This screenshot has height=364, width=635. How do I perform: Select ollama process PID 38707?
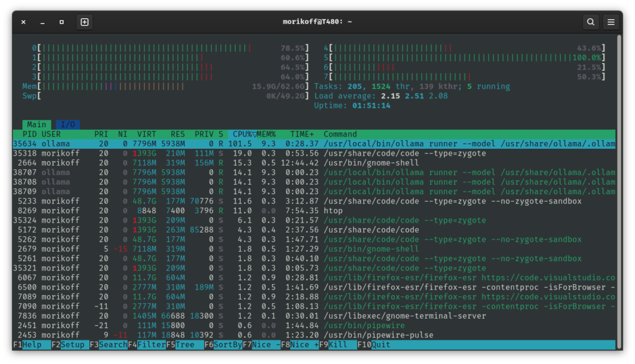pos(314,172)
